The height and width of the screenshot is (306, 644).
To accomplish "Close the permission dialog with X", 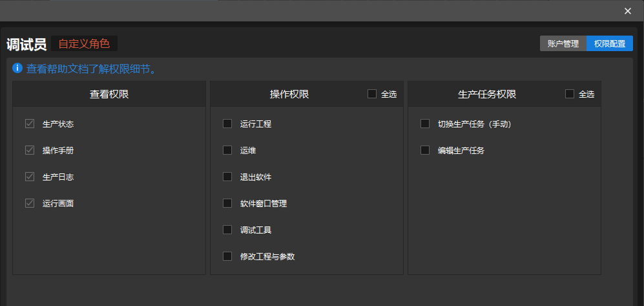I will pos(628,11).
